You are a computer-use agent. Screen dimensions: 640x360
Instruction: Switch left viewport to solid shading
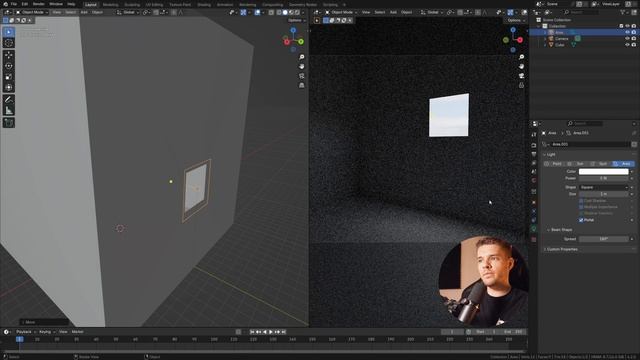285,13
